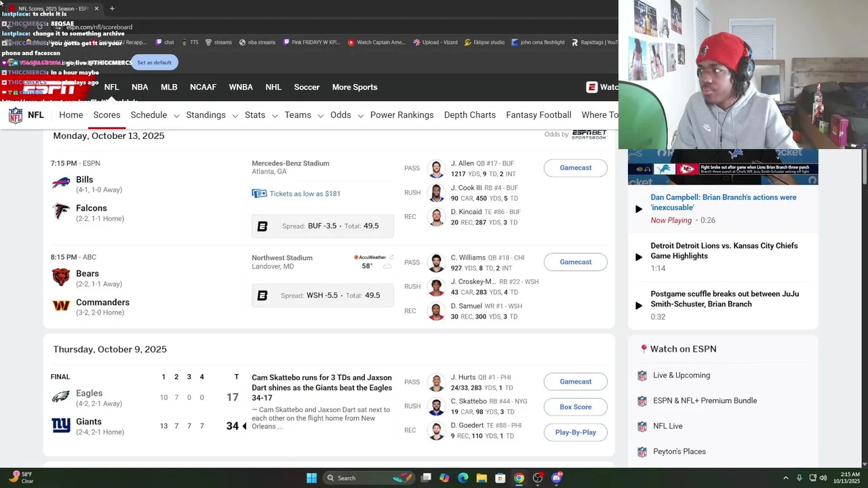
Task: Expand the Standings dropdown arrow
Action: point(235,116)
